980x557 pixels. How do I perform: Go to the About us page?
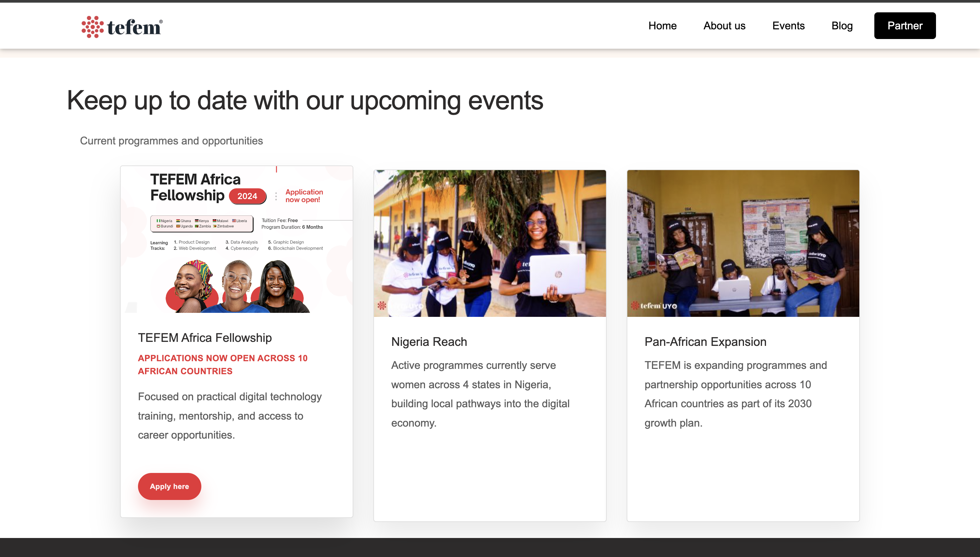click(x=724, y=26)
